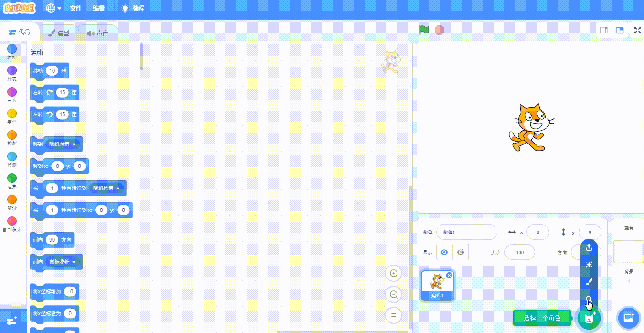Click the value 10 in 移动 block
The height and width of the screenshot is (333, 644).
click(52, 71)
